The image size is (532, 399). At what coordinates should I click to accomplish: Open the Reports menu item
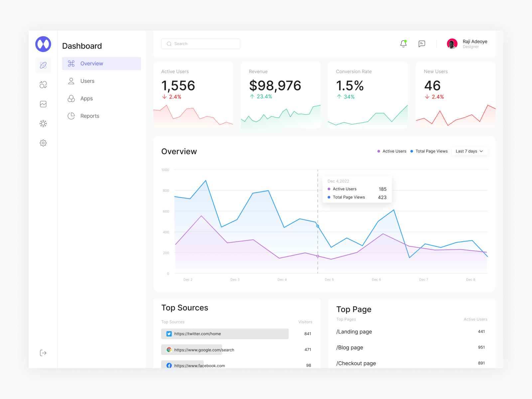(101, 116)
